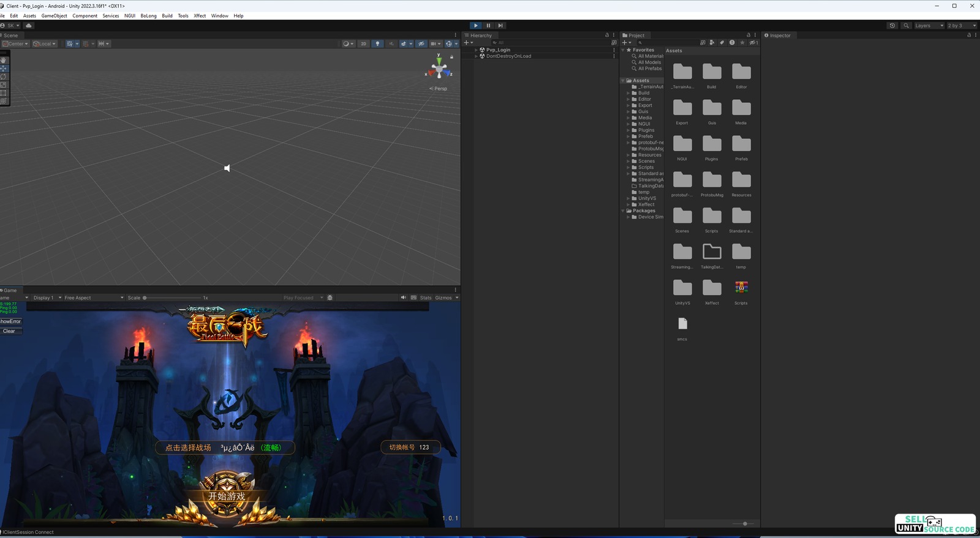Image resolution: width=980 pixels, height=538 pixels.
Task: Click the Stats button in Game view
Action: point(426,298)
